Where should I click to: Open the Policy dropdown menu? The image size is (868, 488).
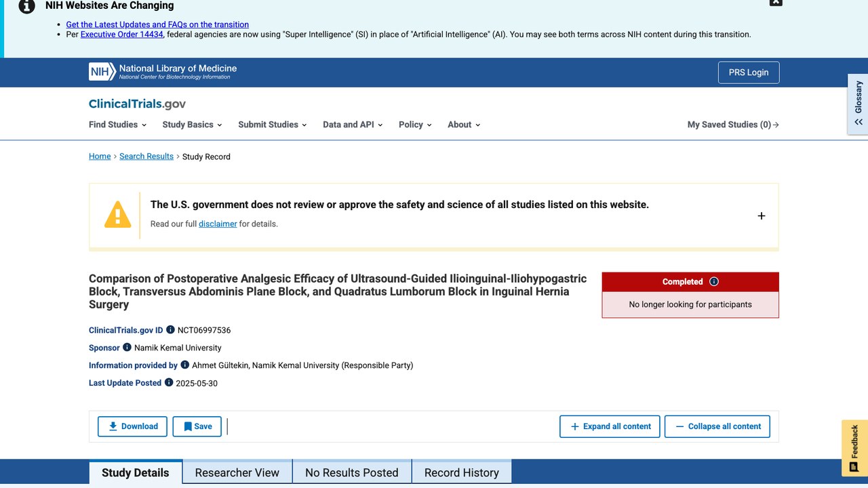415,125
